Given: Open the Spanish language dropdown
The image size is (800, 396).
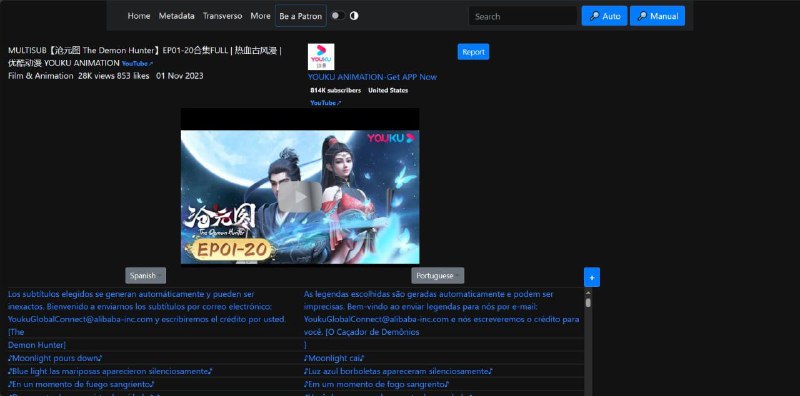Looking at the screenshot, I should (145, 276).
